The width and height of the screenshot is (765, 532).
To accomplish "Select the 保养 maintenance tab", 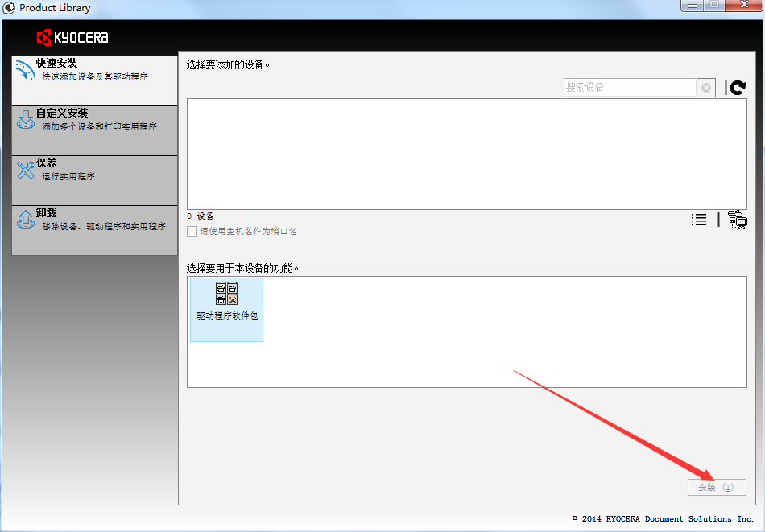I will (95, 180).
